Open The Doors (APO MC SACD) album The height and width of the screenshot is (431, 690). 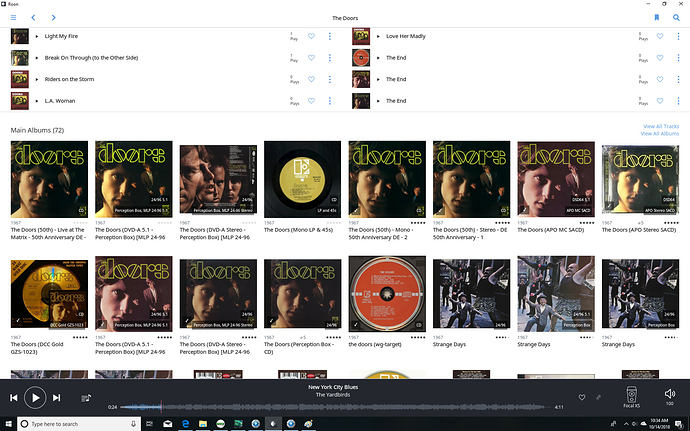point(556,179)
